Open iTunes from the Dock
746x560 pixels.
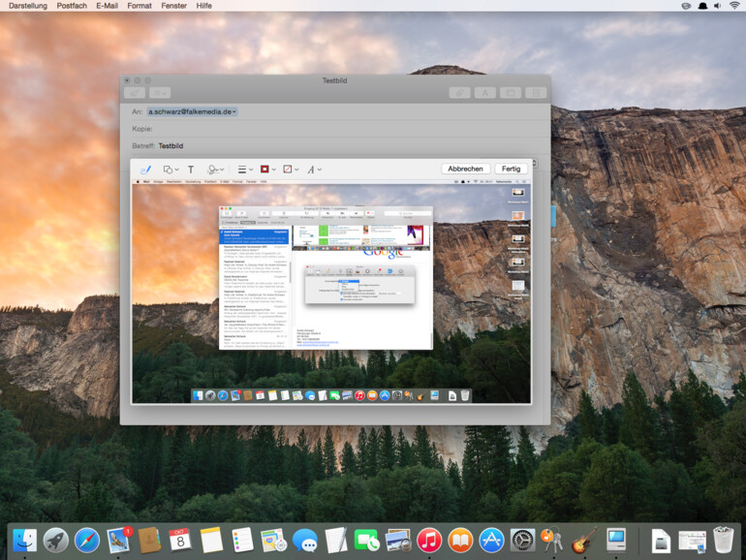(429, 540)
